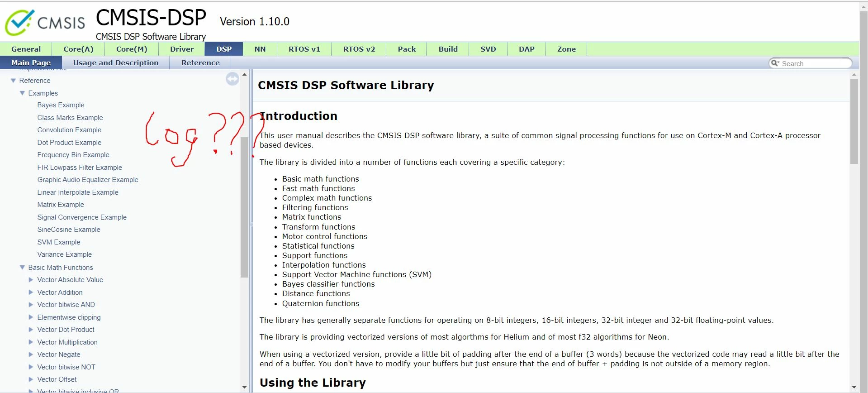
Task: Collapse the Reference tree node
Action: 13,81
